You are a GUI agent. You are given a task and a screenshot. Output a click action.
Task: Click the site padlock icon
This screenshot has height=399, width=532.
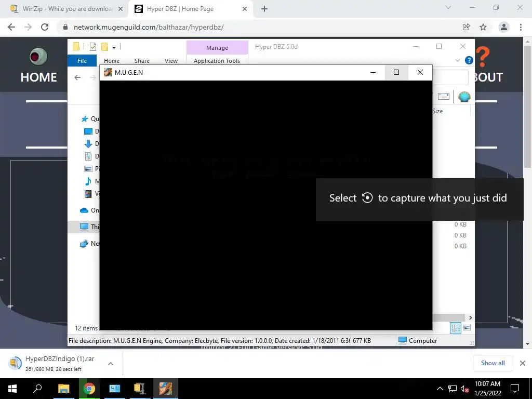[x=65, y=27]
